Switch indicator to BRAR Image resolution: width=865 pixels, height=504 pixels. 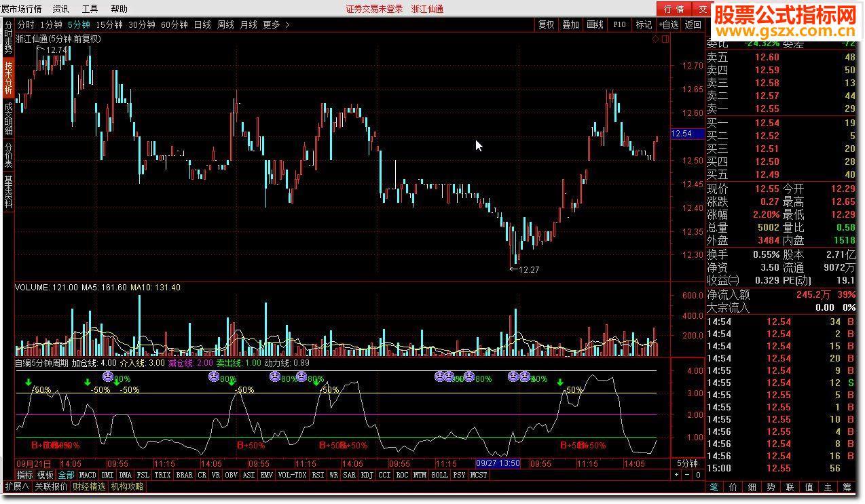click(184, 475)
